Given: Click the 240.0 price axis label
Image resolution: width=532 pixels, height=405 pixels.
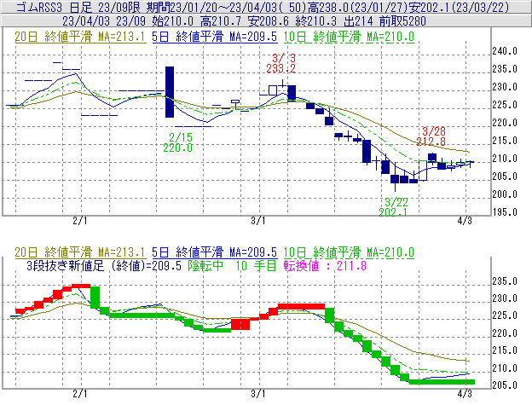Looking at the screenshot, I should click(505, 51).
